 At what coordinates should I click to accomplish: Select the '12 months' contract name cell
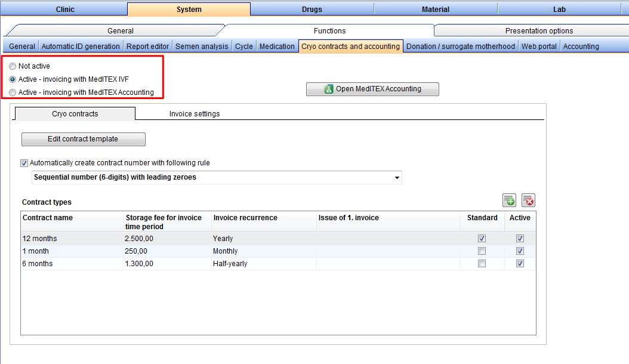click(72, 239)
